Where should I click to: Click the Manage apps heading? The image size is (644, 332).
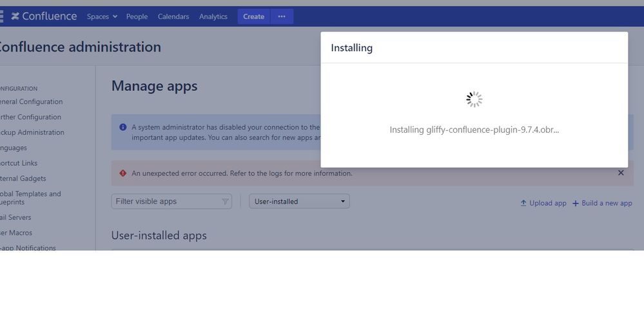pyautogui.click(x=155, y=86)
